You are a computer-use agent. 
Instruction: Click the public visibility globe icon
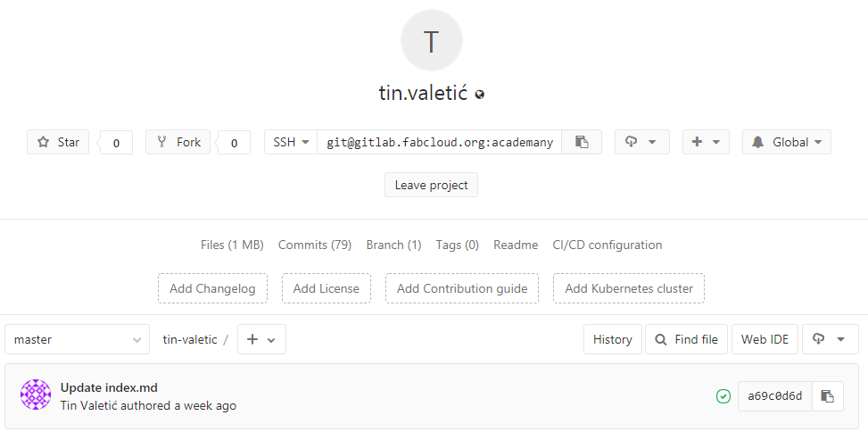pos(480,94)
